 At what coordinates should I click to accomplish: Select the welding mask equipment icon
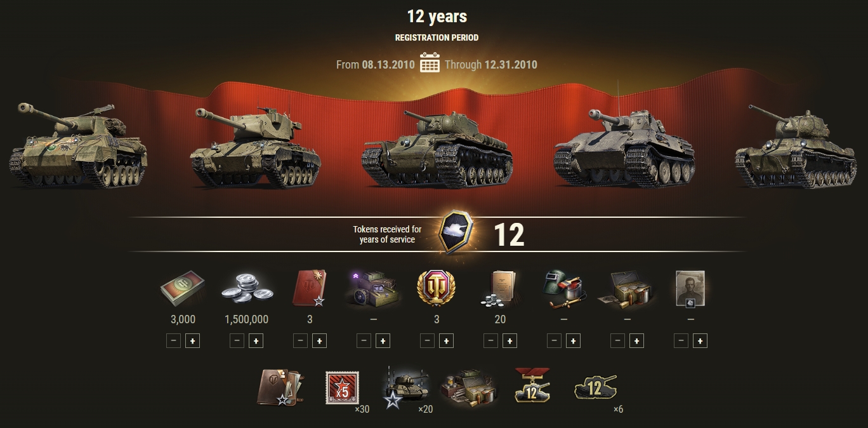(563, 289)
